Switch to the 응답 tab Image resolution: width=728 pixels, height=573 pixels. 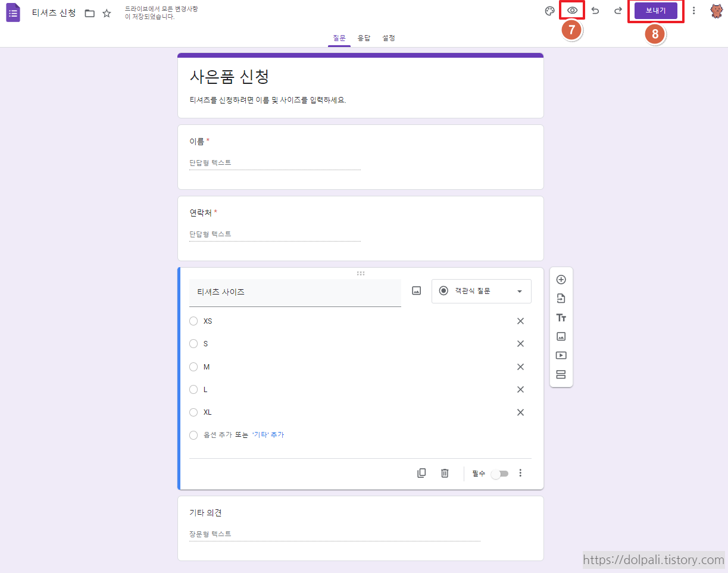coord(364,37)
